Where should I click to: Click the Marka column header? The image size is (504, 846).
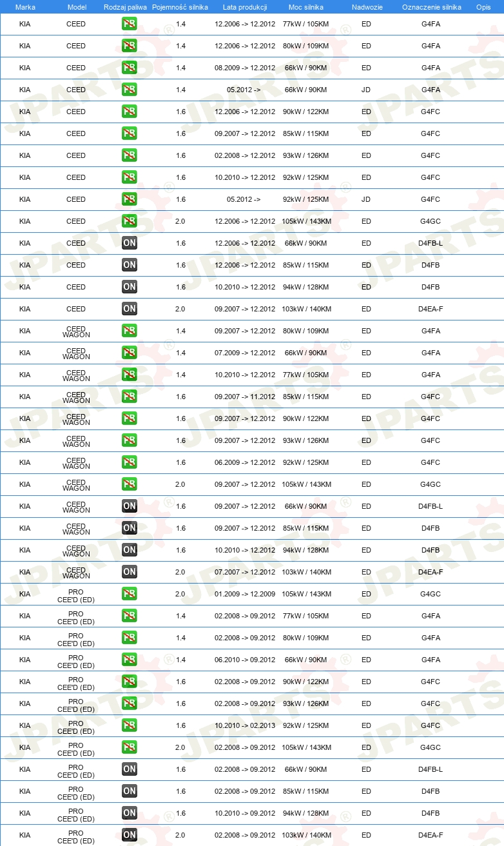click(25, 7)
